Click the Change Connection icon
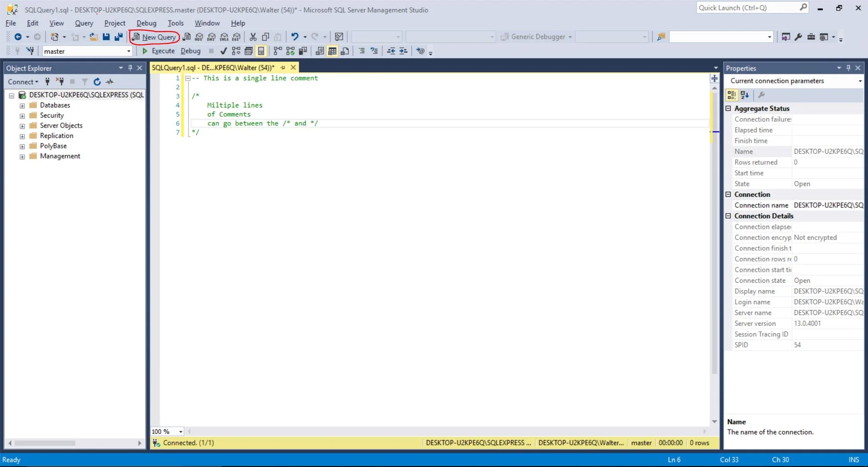868x467 pixels. [30, 51]
